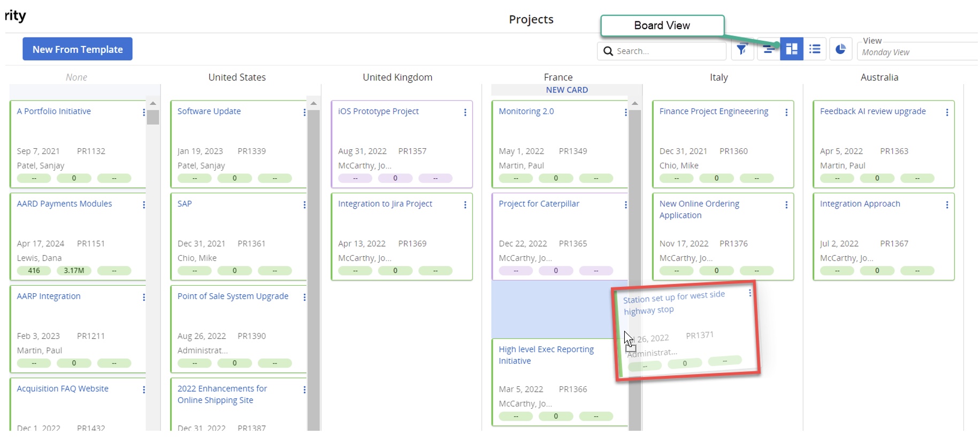Open menu for AARD Payments Modules card
The image size is (980, 442).
tap(143, 205)
